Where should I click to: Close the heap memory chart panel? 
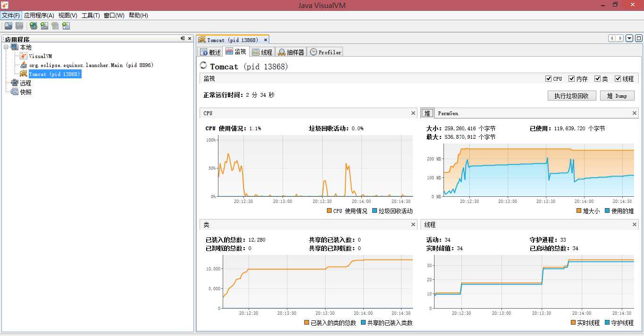click(x=635, y=113)
